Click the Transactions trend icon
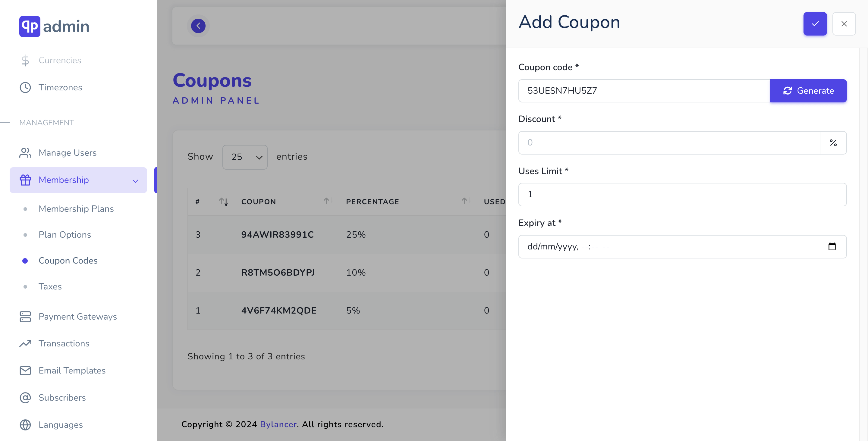Image resolution: width=868 pixels, height=441 pixels. [x=25, y=344]
